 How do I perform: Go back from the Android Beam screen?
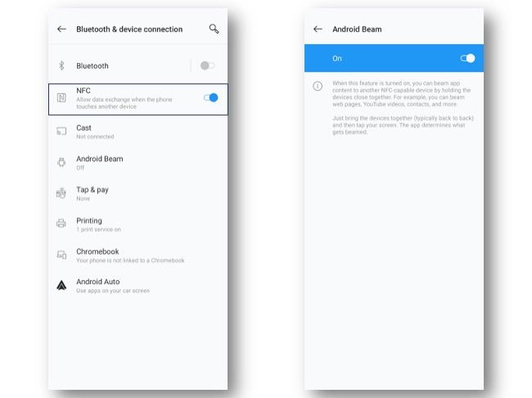tap(318, 29)
